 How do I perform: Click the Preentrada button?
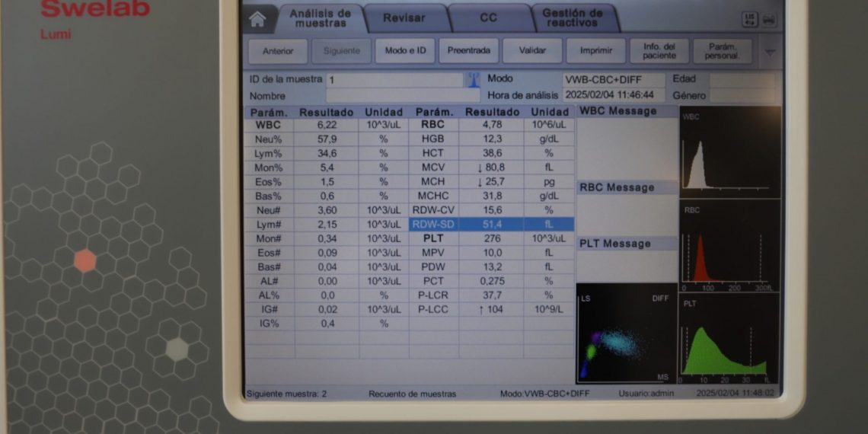click(468, 51)
